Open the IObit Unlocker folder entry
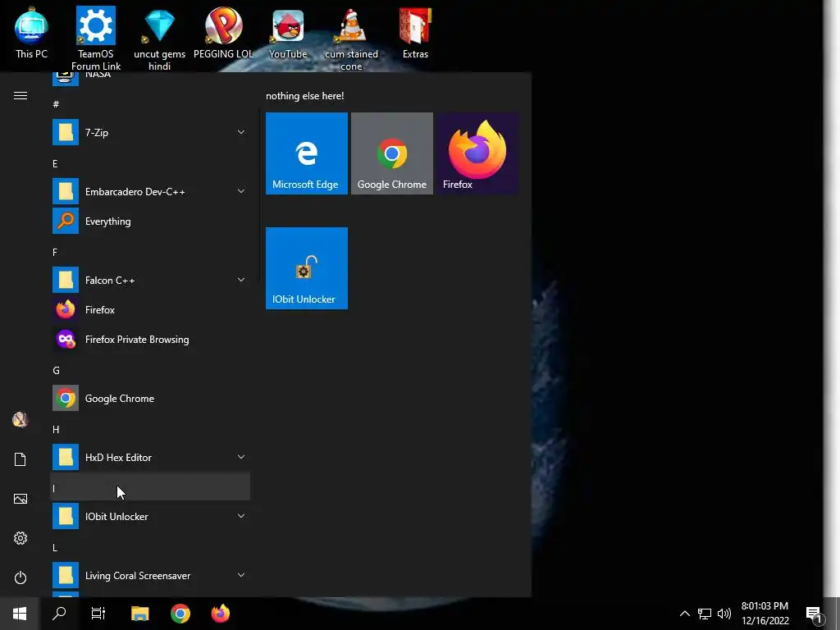Image resolution: width=840 pixels, height=630 pixels. [x=150, y=516]
